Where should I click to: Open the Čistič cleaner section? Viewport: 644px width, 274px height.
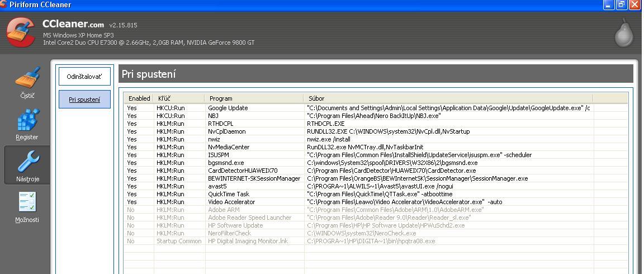click(27, 79)
